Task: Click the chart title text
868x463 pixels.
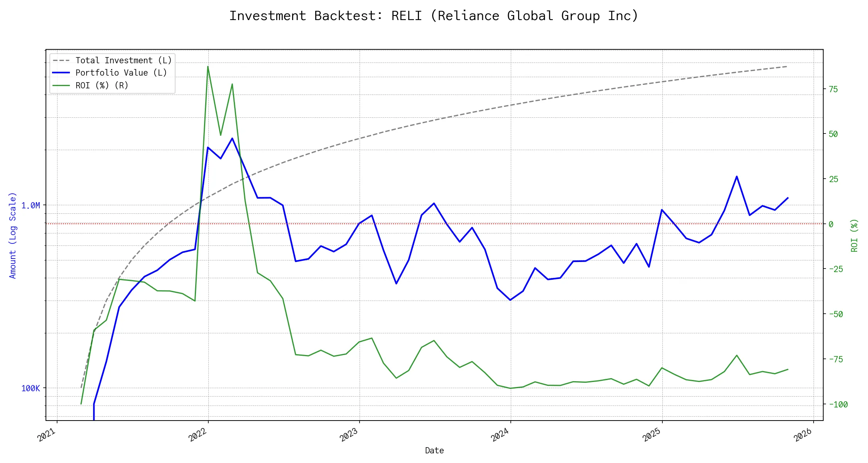Action: pos(434,16)
